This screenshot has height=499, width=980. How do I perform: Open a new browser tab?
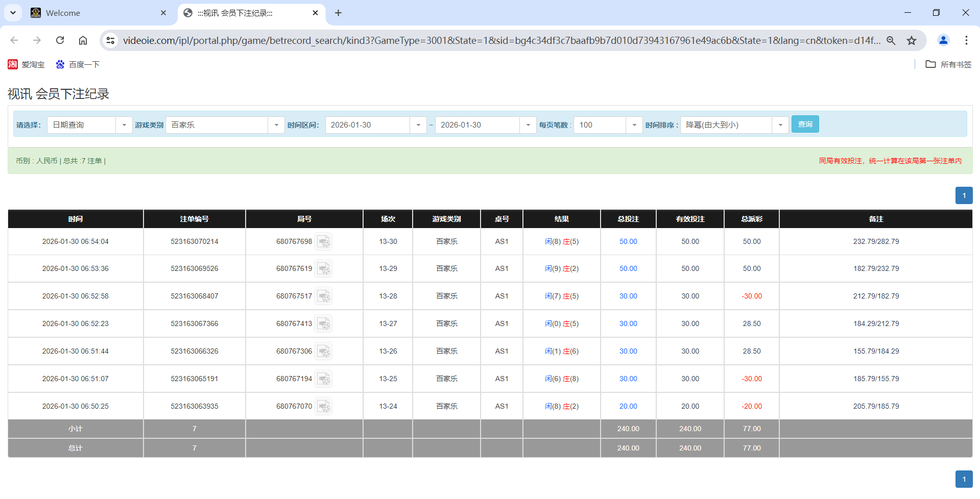[338, 13]
